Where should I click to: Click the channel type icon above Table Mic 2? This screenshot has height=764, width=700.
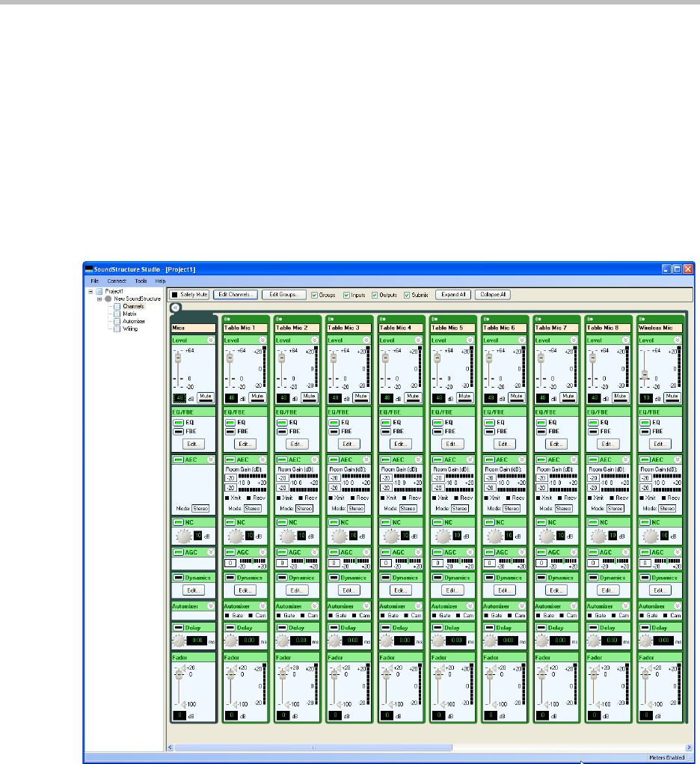pos(278,318)
